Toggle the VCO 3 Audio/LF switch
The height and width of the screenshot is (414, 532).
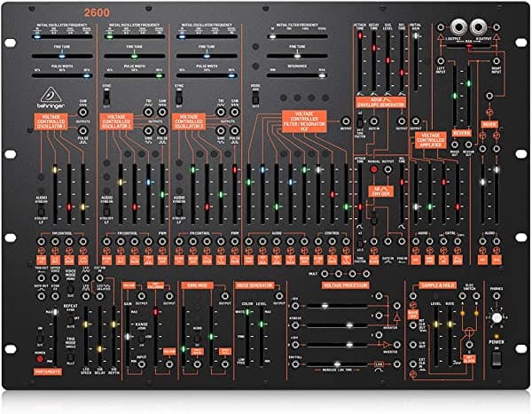[x=179, y=211]
